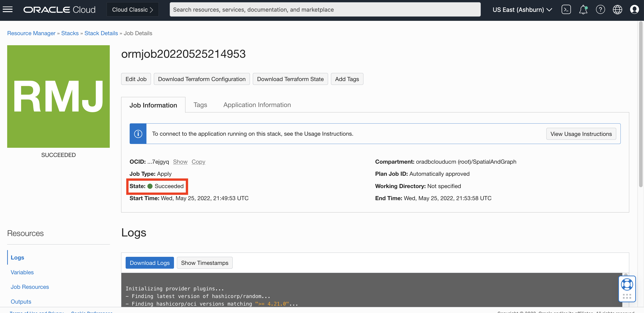Click the search resources input field
The width and height of the screenshot is (644, 313).
coord(325,9)
